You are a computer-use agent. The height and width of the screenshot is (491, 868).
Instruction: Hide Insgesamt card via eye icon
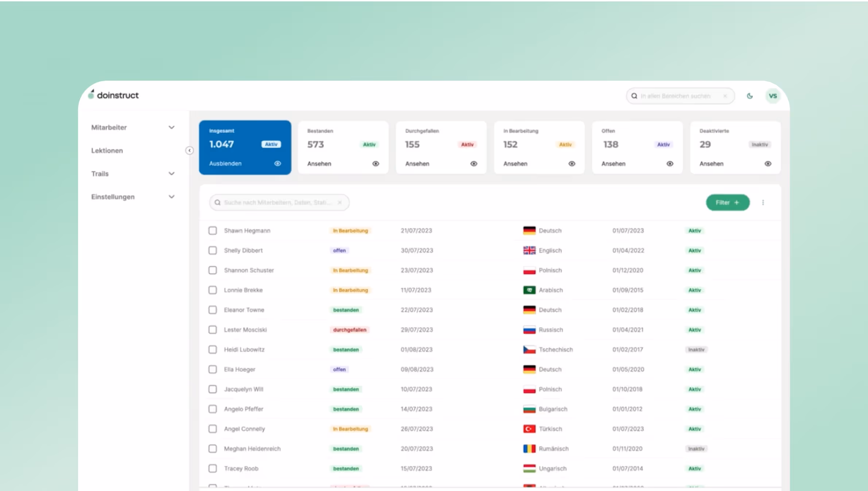tap(278, 164)
